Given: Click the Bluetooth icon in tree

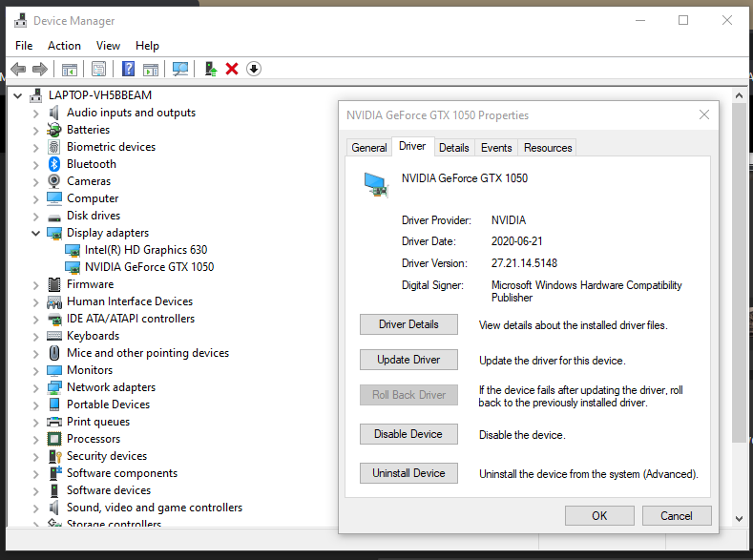Looking at the screenshot, I should point(54,164).
